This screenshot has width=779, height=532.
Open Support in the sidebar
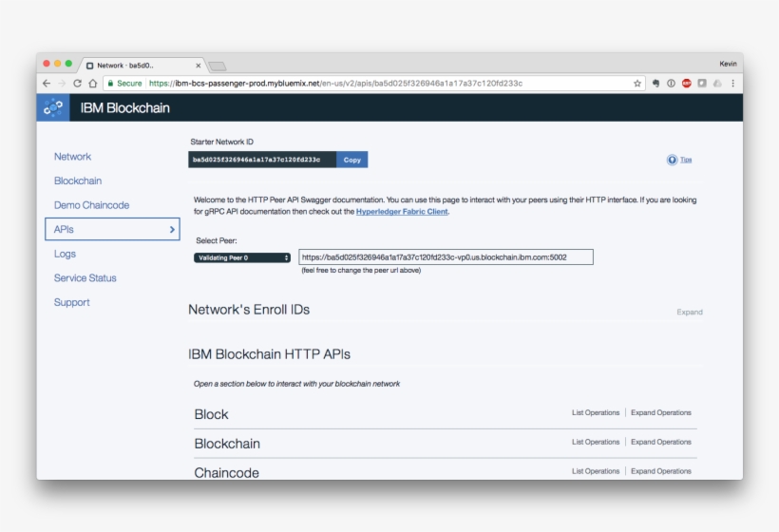click(72, 302)
